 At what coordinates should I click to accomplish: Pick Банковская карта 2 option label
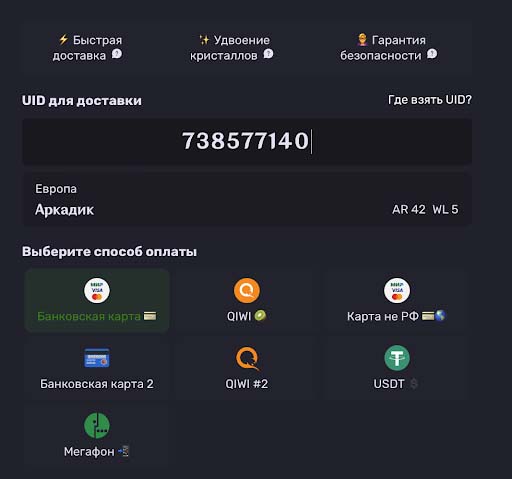pos(97,384)
